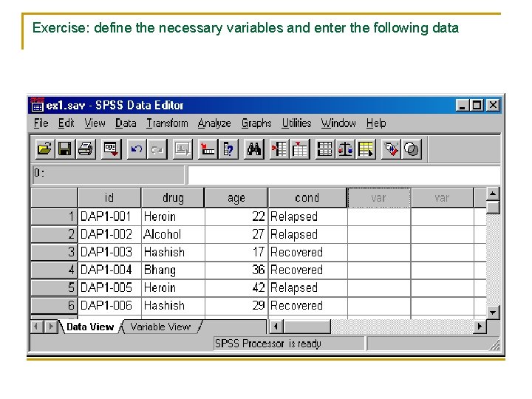The height and width of the screenshot is (399, 532).
Task: Click Relapsed cell in row 2
Action: 307,234
